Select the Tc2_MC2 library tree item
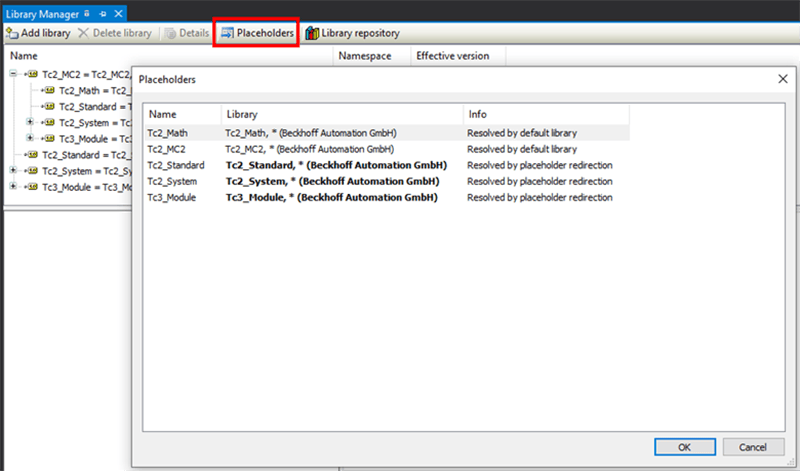 click(x=86, y=75)
